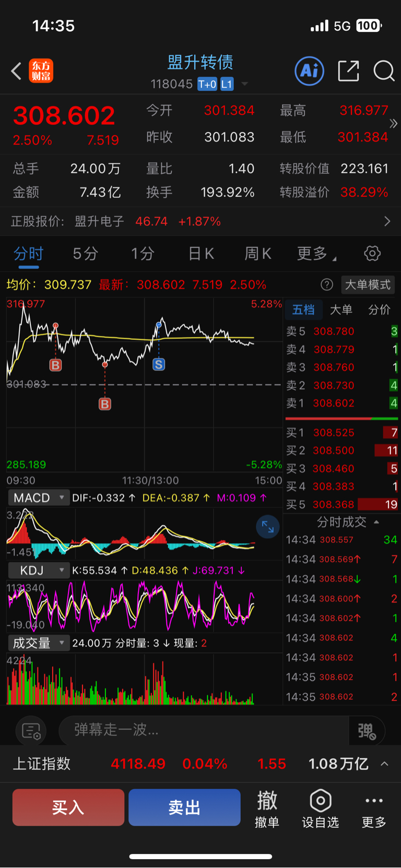
Task: Tap 设自选 add to watchlist icon
Action: point(321,808)
